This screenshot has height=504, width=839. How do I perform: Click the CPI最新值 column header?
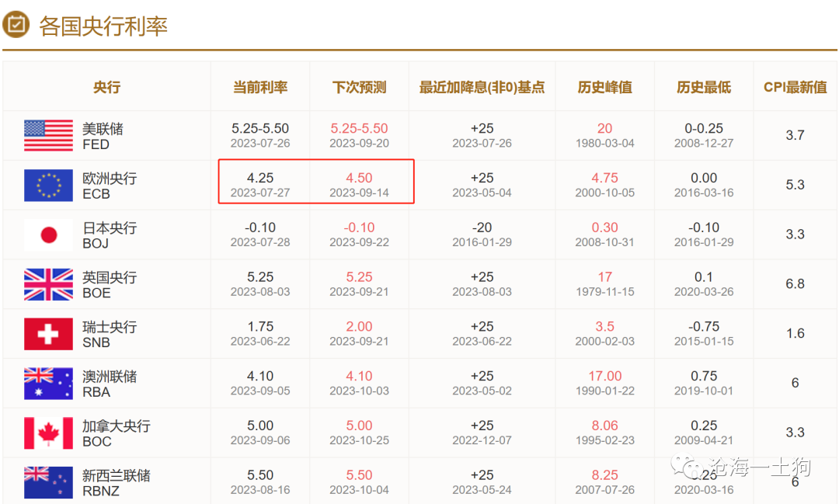tap(795, 87)
